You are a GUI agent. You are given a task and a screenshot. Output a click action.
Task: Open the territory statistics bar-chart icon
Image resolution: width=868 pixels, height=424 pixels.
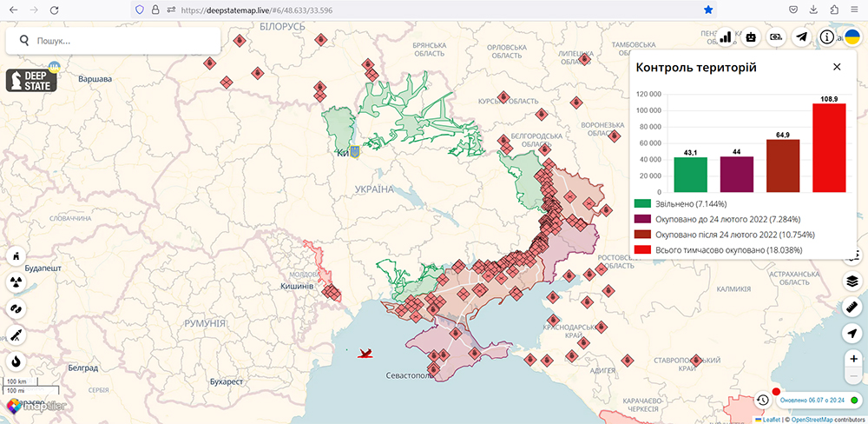click(726, 36)
